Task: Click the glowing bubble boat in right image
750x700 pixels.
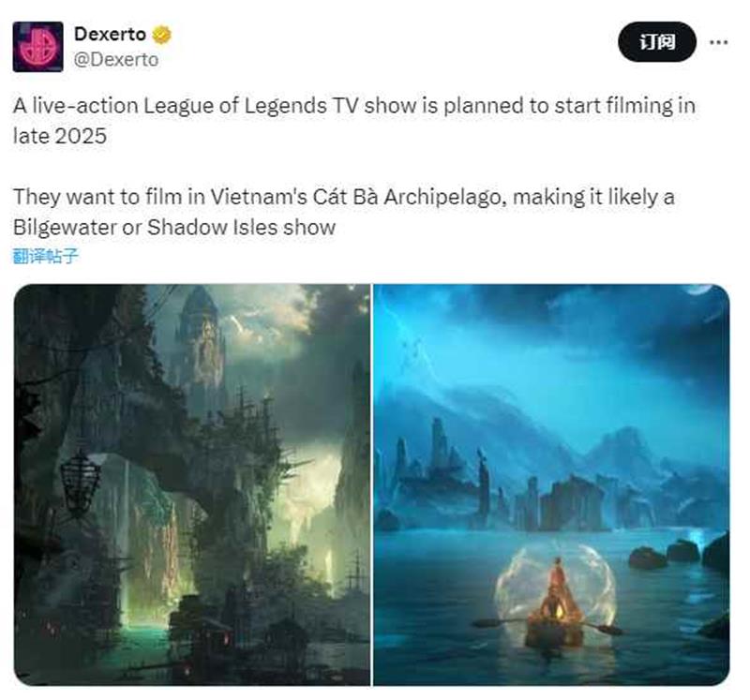Action: [556, 596]
